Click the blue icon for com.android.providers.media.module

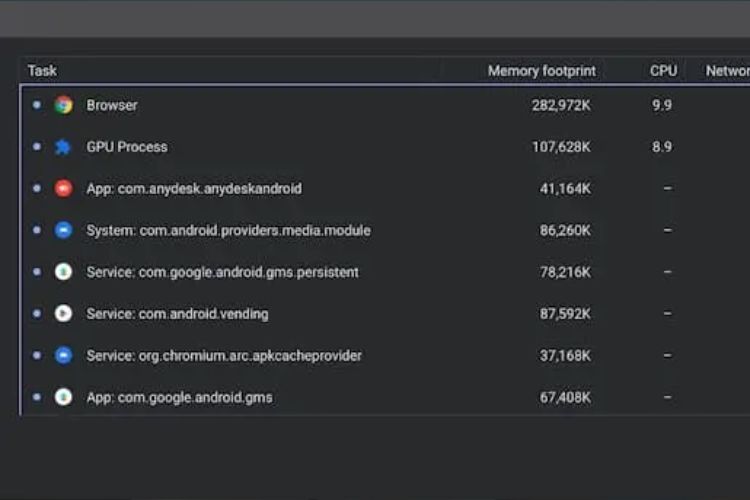[x=63, y=230]
